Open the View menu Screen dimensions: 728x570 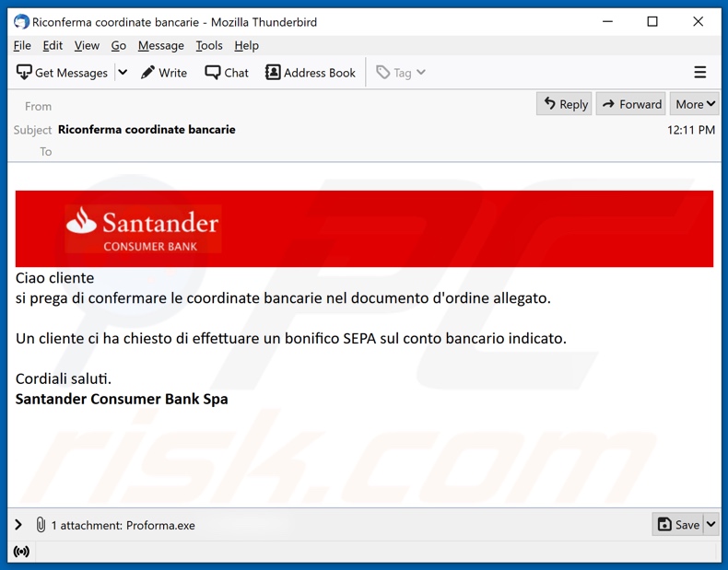[87, 45]
